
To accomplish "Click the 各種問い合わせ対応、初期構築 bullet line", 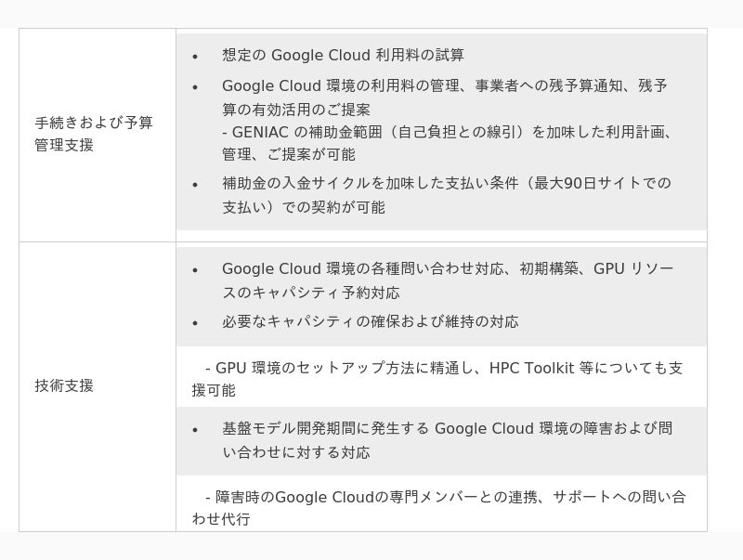I will click(448, 268).
